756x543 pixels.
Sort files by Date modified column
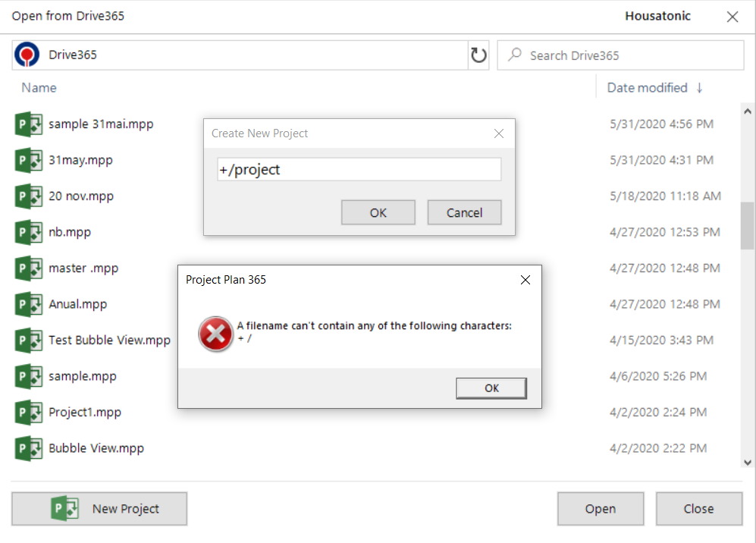(x=647, y=88)
